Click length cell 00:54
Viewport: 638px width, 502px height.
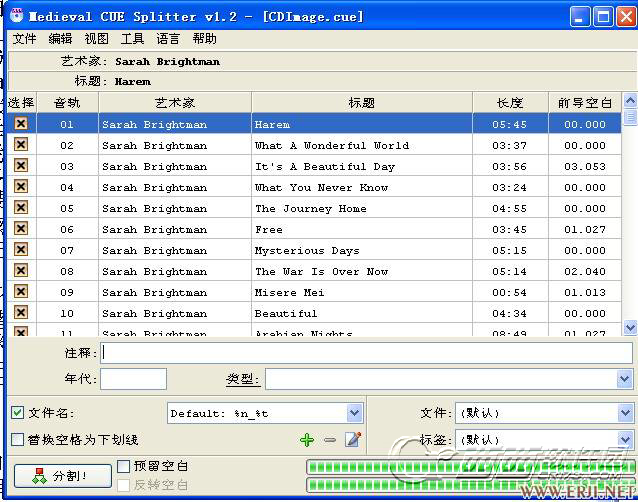tap(509, 292)
